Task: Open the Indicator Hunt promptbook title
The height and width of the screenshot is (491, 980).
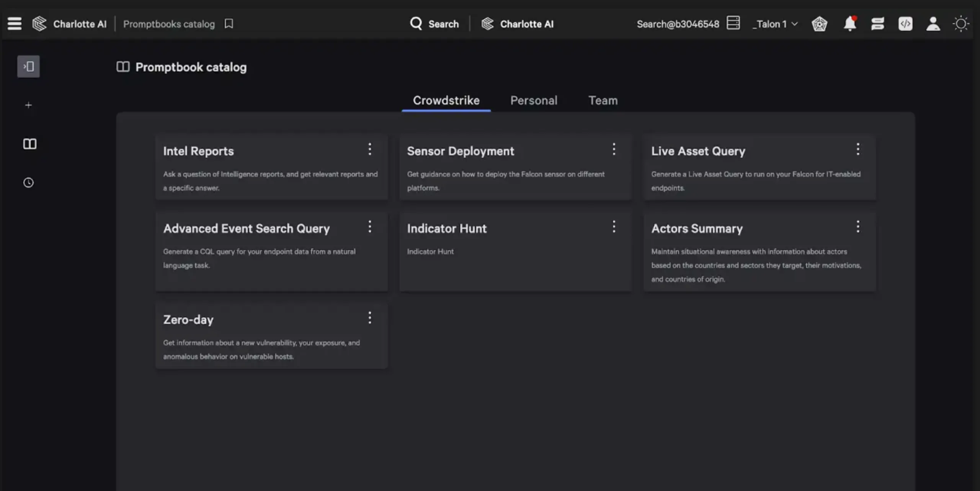Action: click(447, 229)
